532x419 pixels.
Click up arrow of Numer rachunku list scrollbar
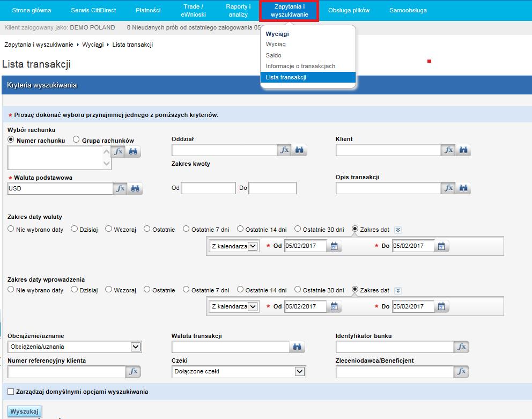107,151
